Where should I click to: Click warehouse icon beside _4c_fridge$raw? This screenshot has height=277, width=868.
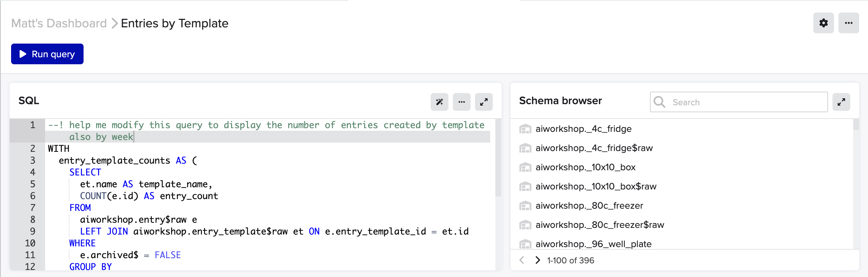pos(525,148)
